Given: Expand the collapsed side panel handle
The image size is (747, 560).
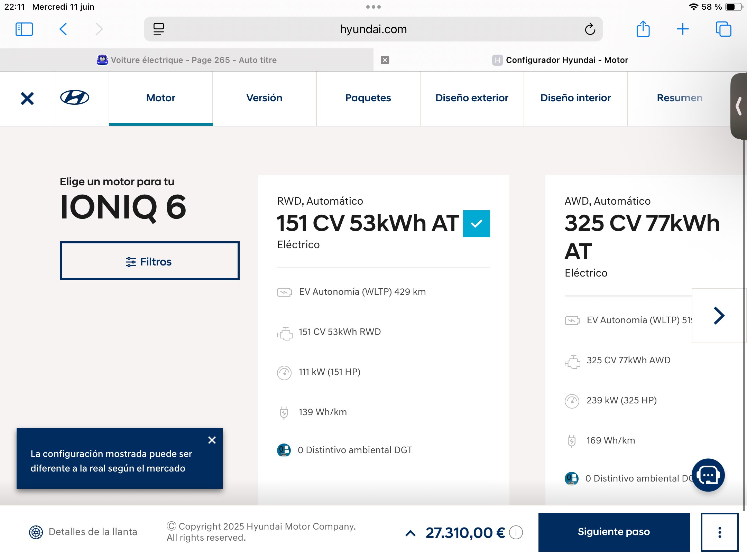Looking at the screenshot, I should coord(739,106).
